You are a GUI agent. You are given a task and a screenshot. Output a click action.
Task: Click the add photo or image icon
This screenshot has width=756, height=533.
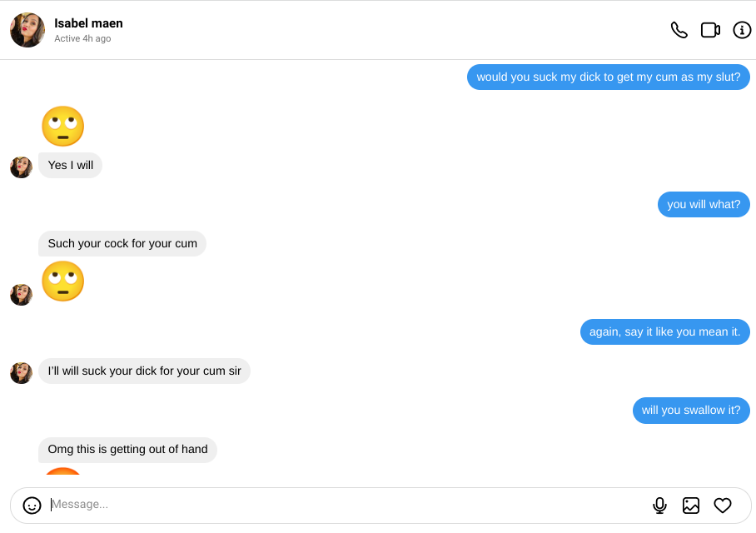(691, 506)
